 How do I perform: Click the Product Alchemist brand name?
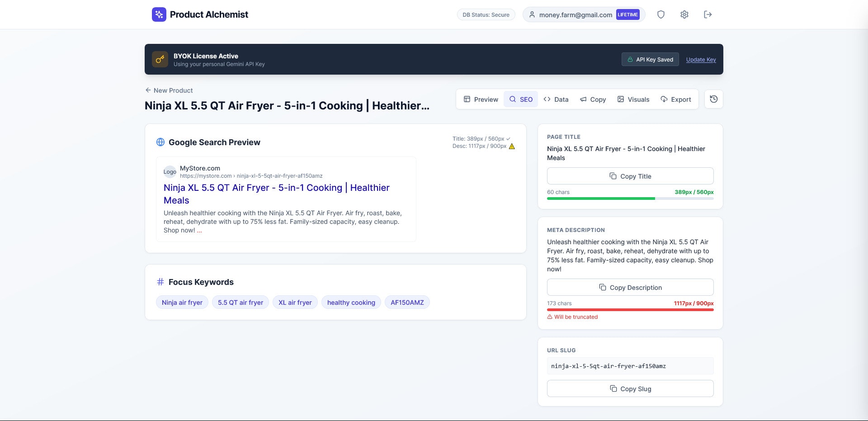209,14
